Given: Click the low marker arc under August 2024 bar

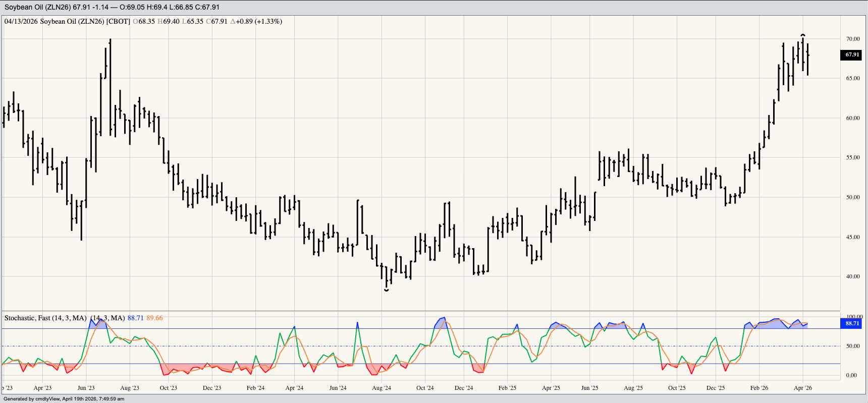Looking at the screenshot, I should [x=387, y=290].
